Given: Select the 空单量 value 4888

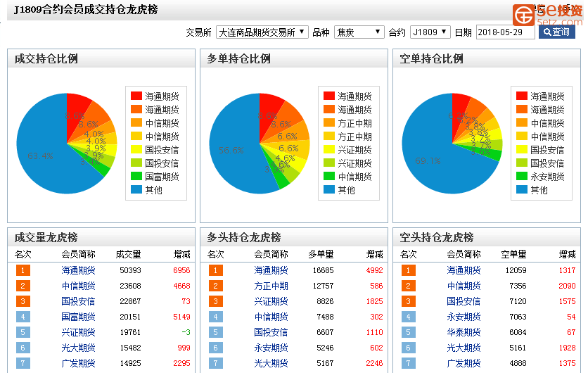Looking at the screenshot, I should tap(518, 363).
